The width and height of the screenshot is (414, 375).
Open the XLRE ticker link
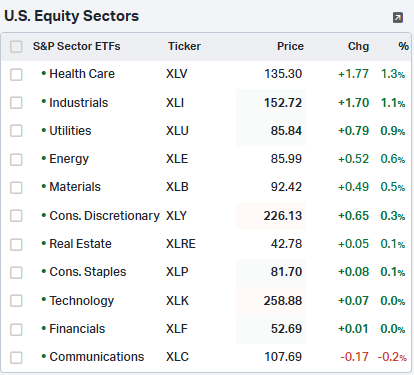(x=181, y=244)
